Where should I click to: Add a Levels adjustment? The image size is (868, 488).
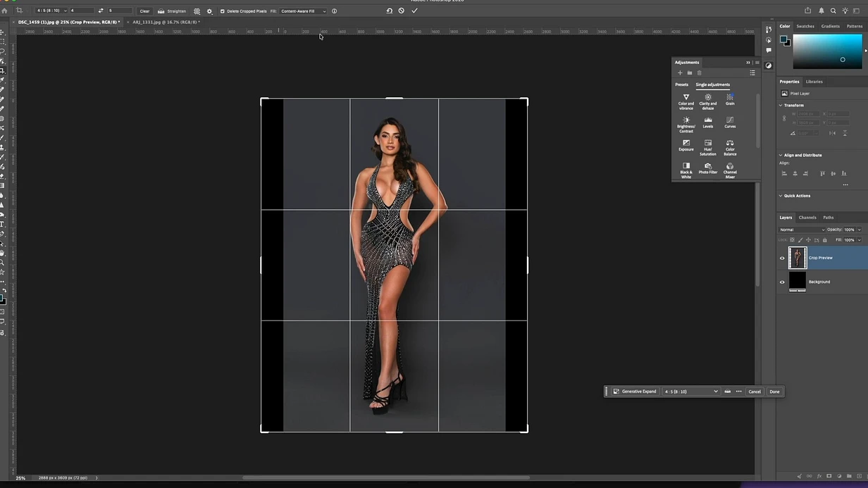[708, 123]
